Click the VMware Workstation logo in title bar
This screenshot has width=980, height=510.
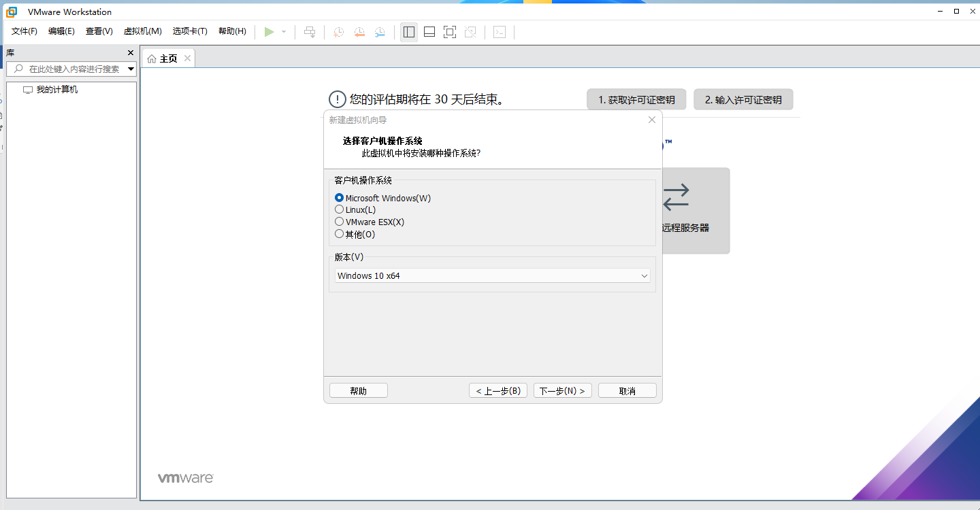click(12, 12)
